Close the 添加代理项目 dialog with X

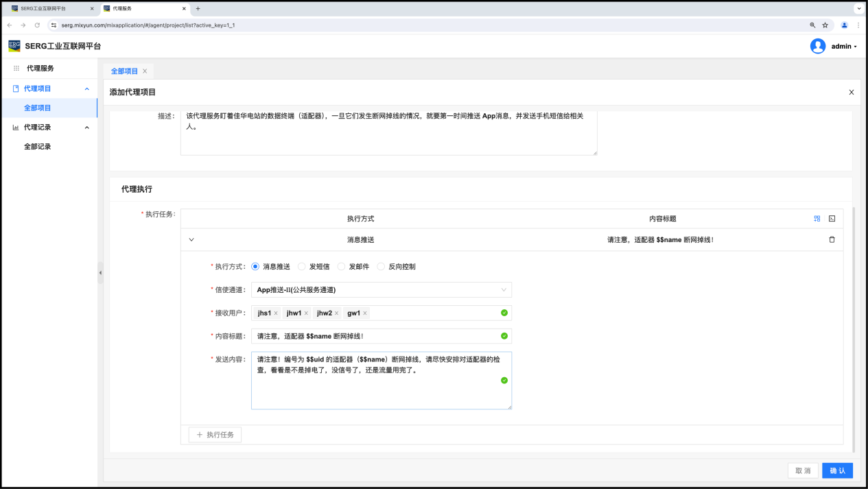click(x=852, y=92)
